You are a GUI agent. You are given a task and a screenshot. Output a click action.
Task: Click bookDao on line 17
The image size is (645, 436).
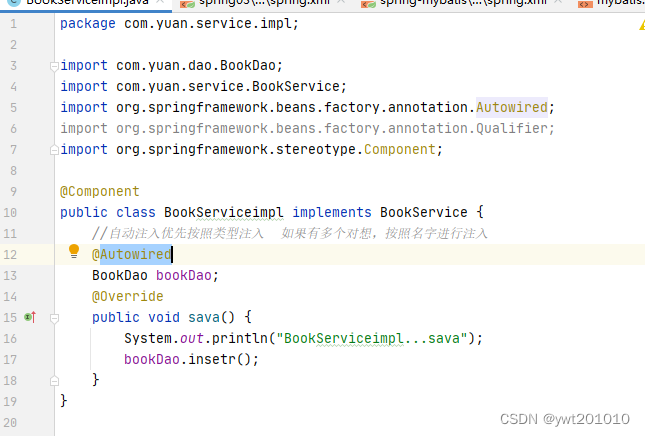[152, 359]
